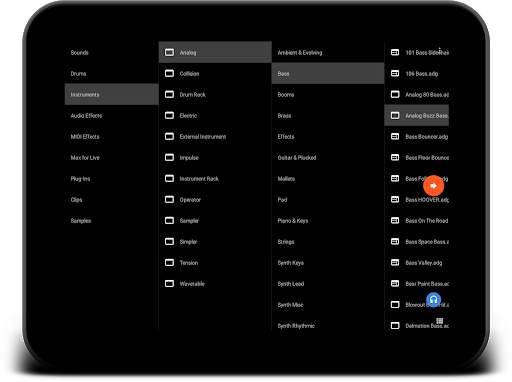Click the 106 Bass.adg preset icon
512x382 pixels.
[395, 73]
